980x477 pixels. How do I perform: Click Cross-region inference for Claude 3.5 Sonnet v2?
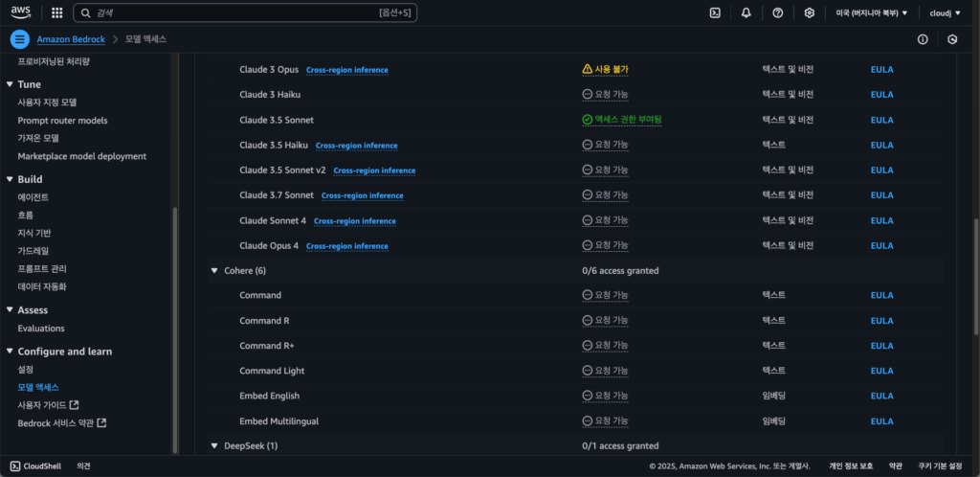(374, 170)
